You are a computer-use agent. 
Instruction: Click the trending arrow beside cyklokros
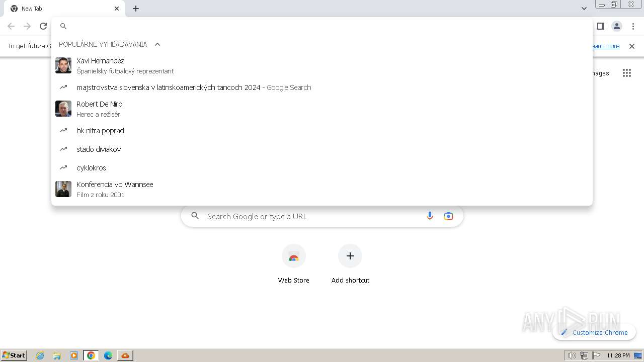click(63, 167)
